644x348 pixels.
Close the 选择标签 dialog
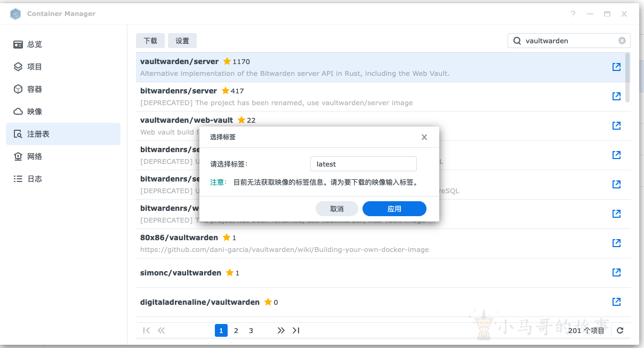(424, 137)
